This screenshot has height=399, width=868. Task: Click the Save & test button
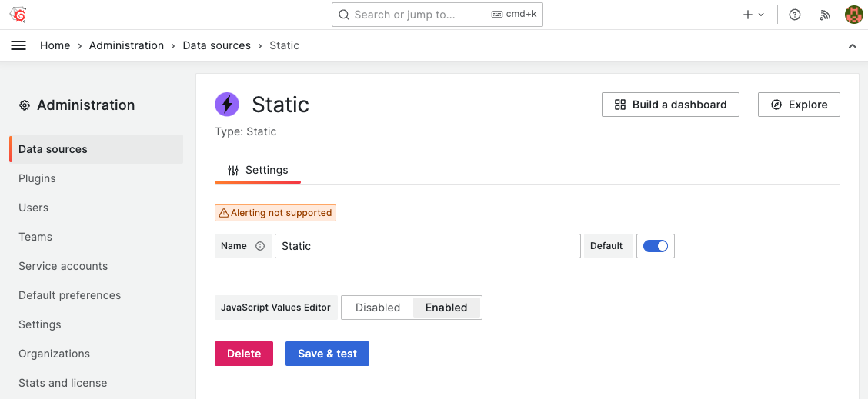(327, 354)
